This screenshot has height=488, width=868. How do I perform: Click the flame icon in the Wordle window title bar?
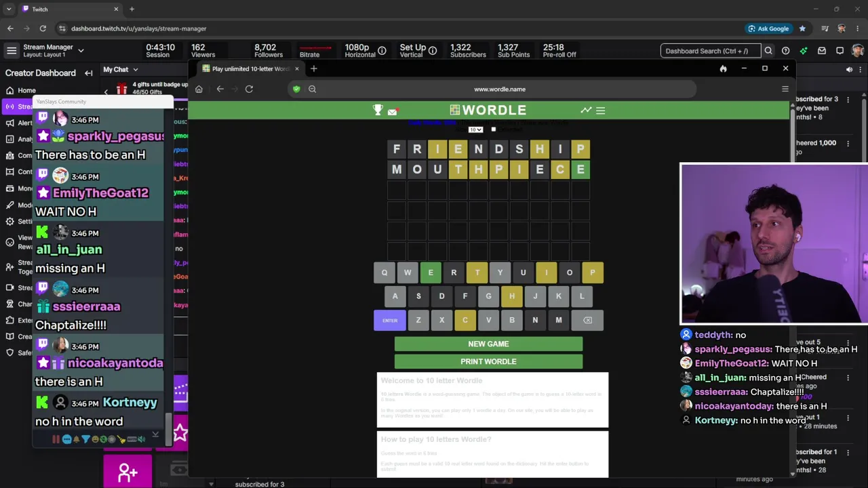click(x=723, y=68)
